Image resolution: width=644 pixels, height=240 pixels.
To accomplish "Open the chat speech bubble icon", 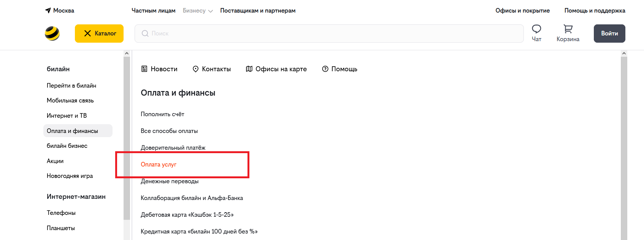I will [536, 29].
